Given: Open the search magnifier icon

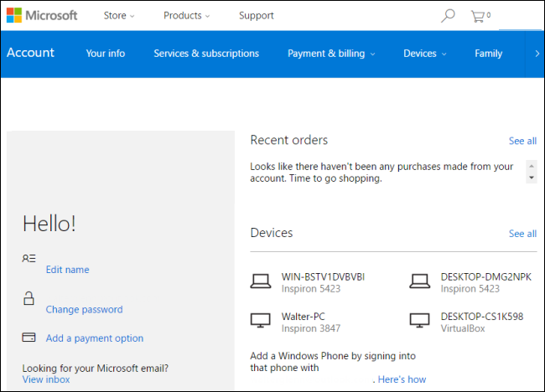Looking at the screenshot, I should (x=448, y=16).
